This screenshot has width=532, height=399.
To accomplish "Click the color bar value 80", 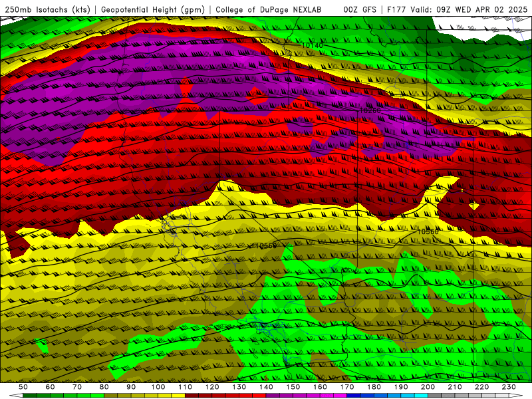I will point(104,387).
